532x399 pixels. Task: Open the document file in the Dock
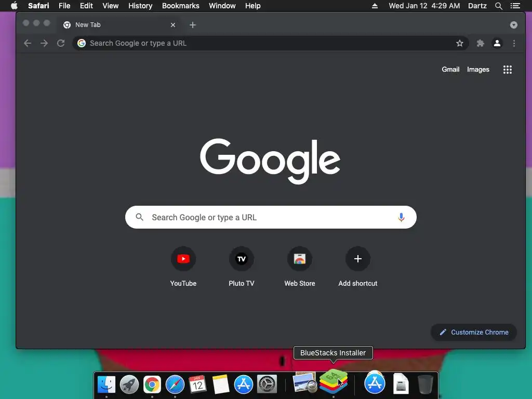tap(401, 384)
